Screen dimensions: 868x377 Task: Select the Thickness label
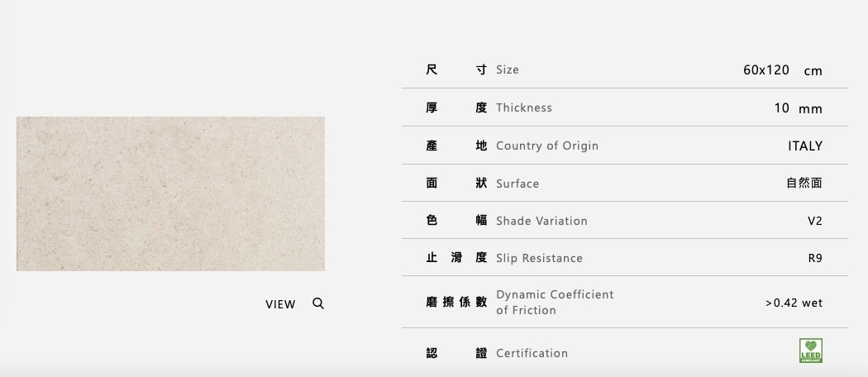point(523,107)
